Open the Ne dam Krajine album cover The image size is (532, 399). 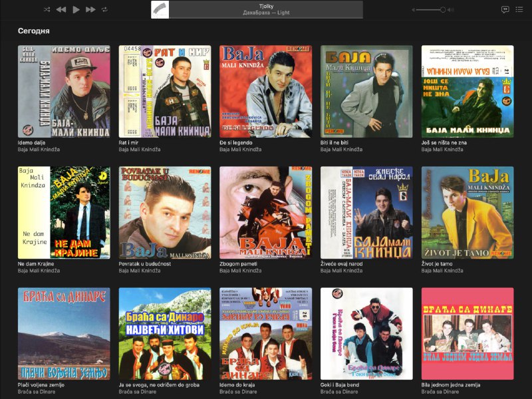[x=64, y=213]
